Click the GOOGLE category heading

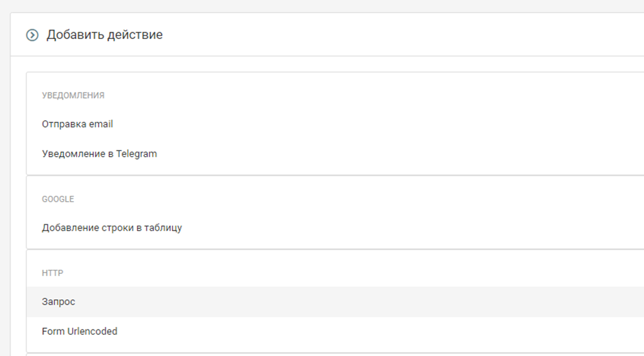(58, 199)
